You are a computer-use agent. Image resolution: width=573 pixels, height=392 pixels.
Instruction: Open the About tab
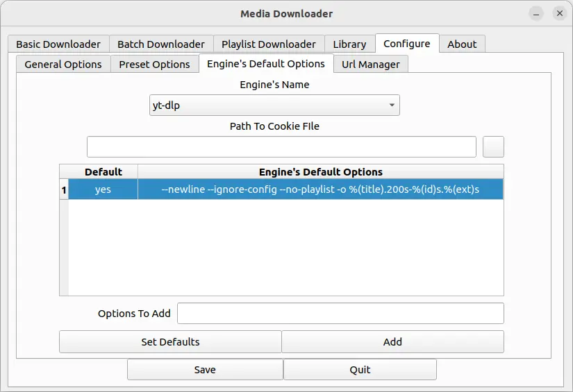[x=462, y=44]
